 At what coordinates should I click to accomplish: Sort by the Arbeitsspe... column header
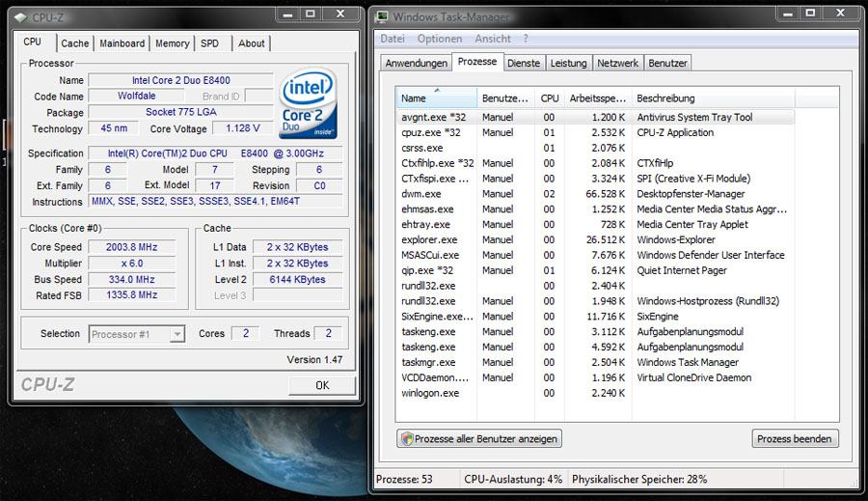(x=598, y=98)
